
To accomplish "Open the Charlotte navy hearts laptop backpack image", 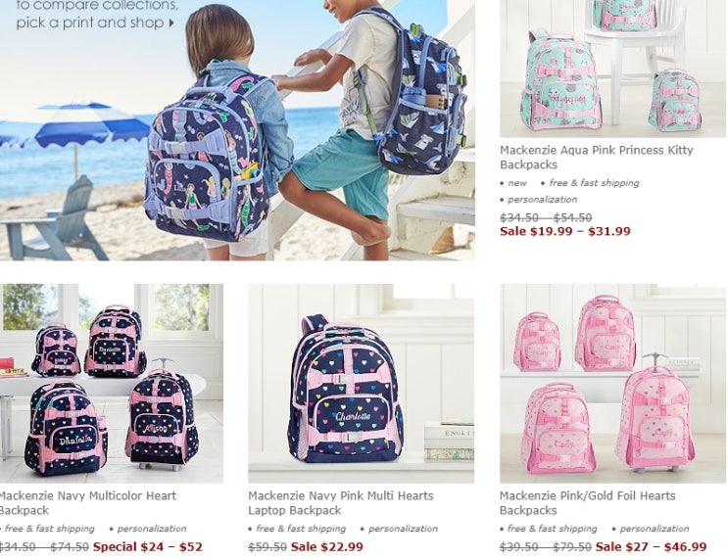I will click(361, 383).
